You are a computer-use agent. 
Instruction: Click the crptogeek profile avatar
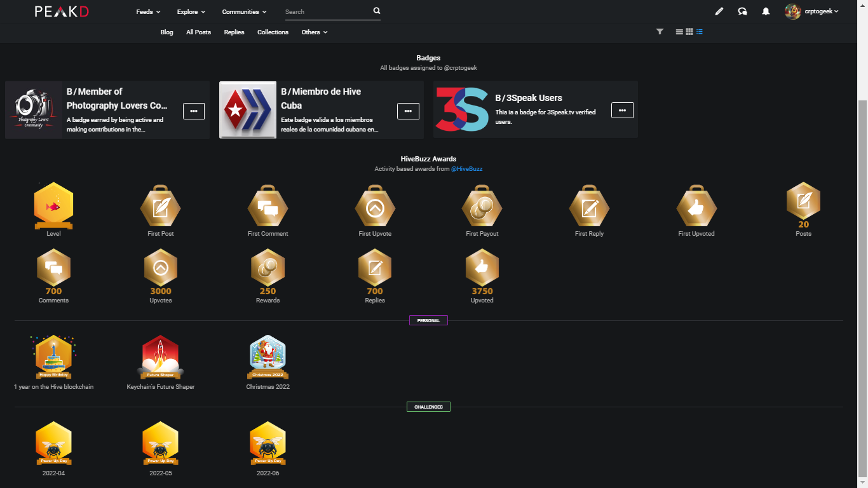792,11
